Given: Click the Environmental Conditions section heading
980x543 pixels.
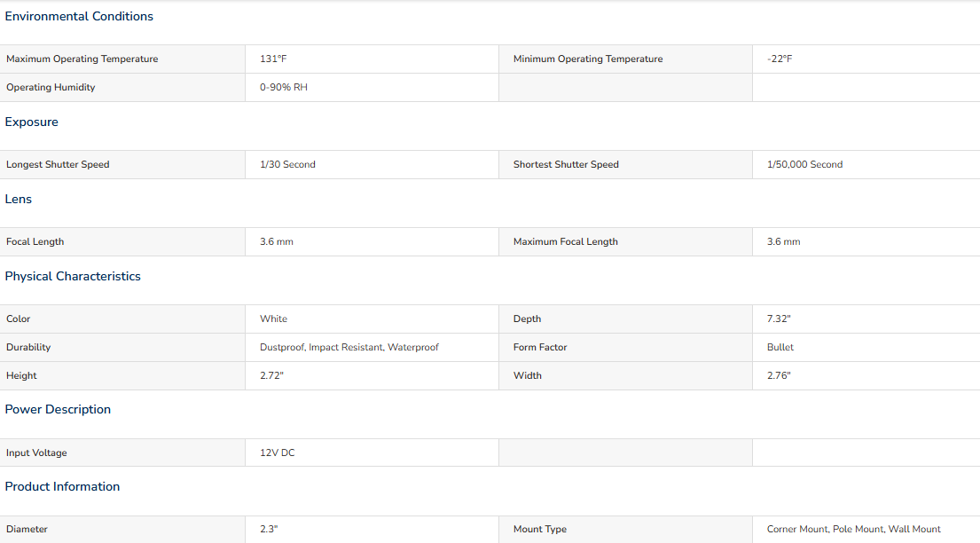Looking at the screenshot, I should 79,16.
